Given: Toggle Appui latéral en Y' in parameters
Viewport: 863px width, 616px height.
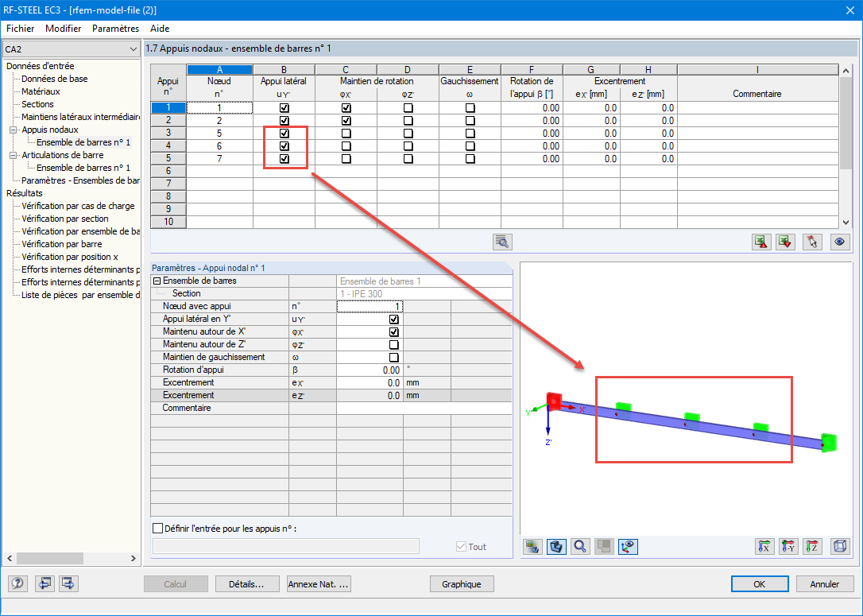Looking at the screenshot, I should click(393, 320).
